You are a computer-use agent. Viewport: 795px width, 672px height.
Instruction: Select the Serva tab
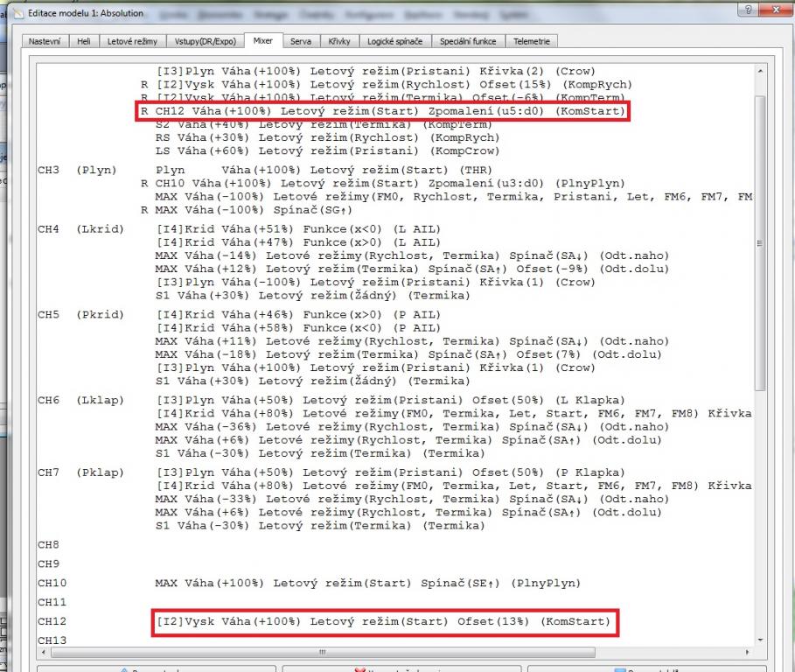(301, 41)
